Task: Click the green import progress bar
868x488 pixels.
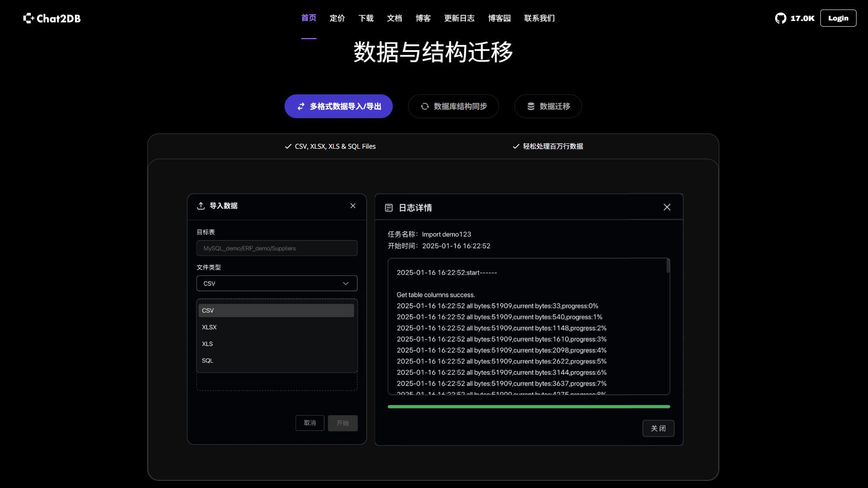Action: (x=529, y=407)
